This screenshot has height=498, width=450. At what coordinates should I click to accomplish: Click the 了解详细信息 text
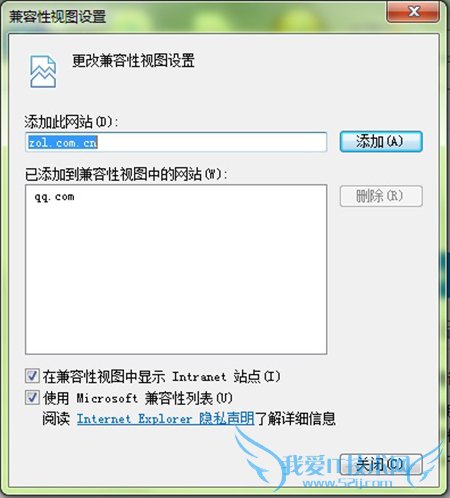[x=295, y=419]
